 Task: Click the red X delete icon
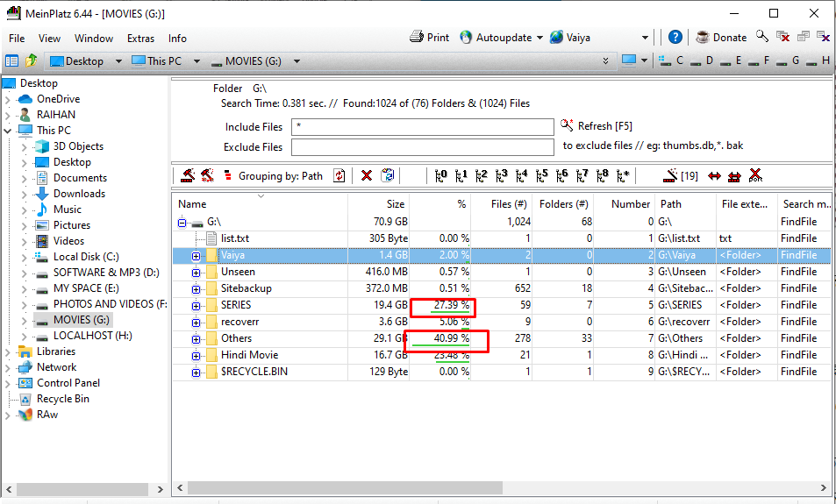367,175
